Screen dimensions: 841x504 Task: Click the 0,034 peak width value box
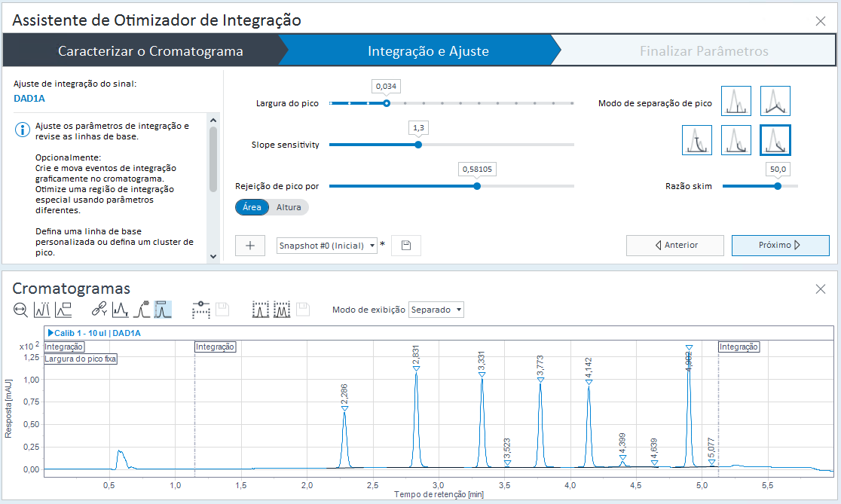[x=386, y=86]
